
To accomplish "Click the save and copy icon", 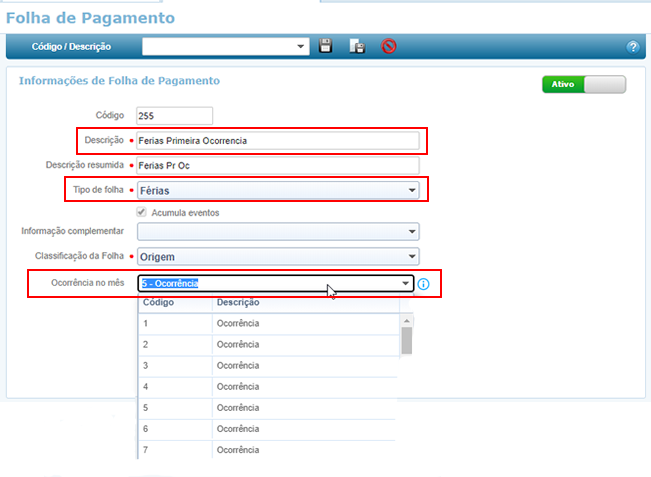I will point(357,46).
